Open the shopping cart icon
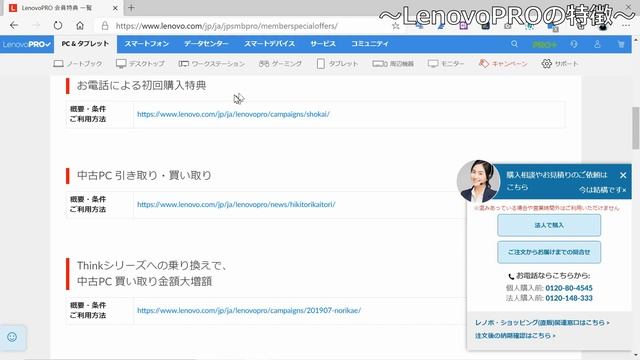 coord(621,44)
